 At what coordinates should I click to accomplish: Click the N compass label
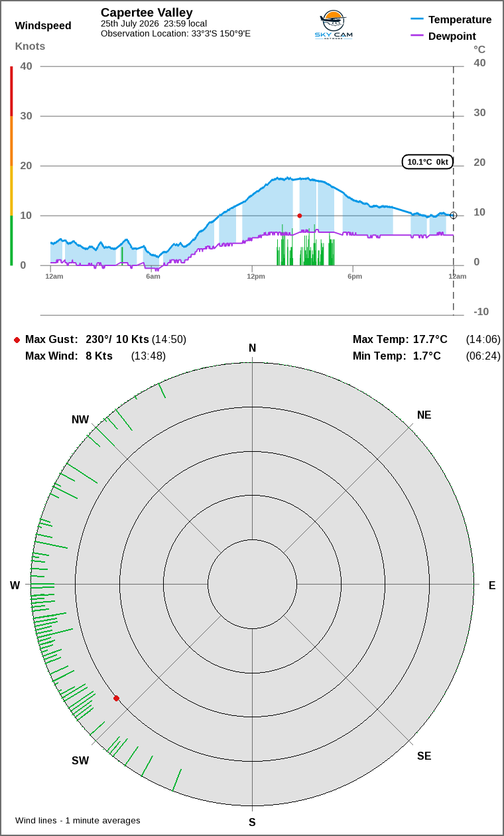pos(252,348)
